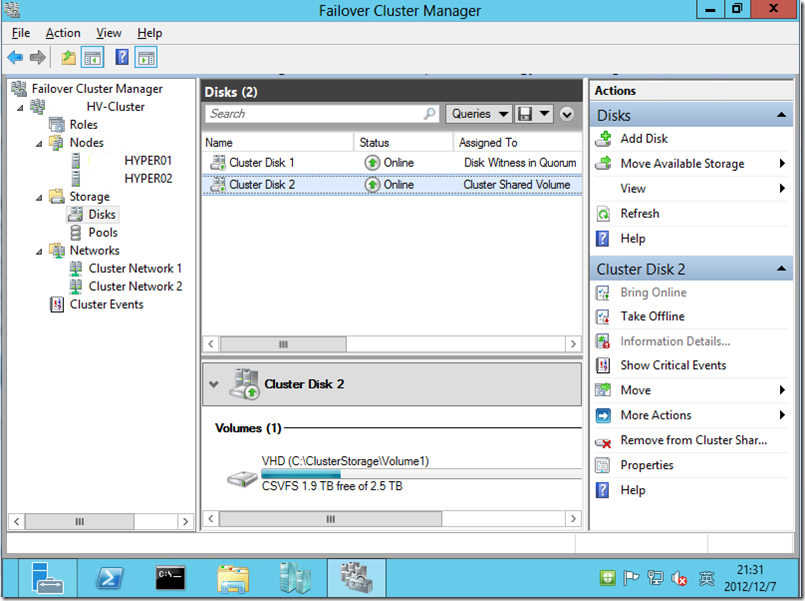Click the Remove from Cluster Shared Volumes icon
This screenshot has width=805, height=601.
[x=603, y=442]
